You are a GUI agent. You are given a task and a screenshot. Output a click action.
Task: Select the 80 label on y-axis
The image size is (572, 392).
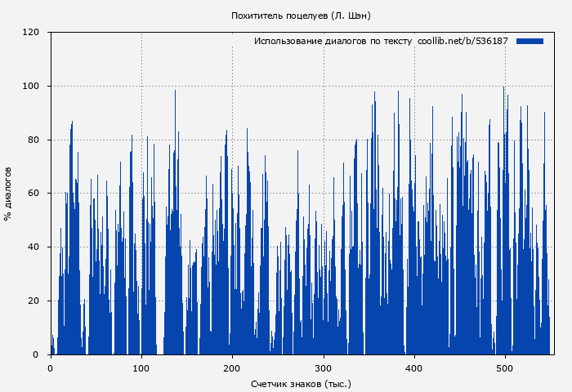(34, 140)
